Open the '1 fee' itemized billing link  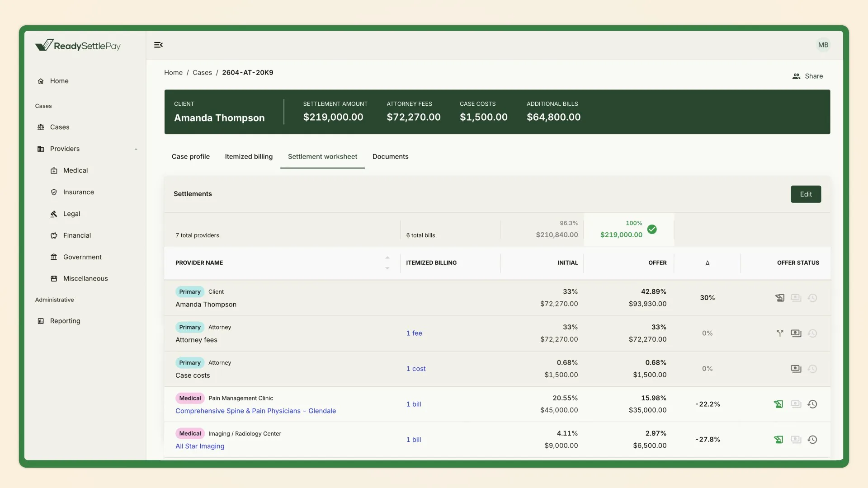[414, 333]
